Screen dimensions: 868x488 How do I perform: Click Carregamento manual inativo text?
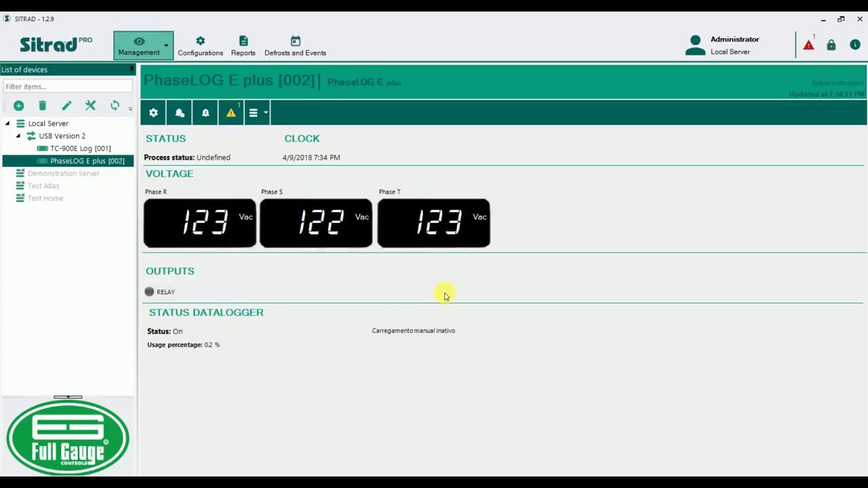[414, 331]
